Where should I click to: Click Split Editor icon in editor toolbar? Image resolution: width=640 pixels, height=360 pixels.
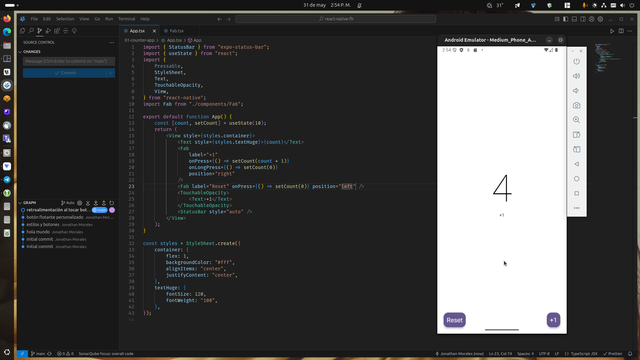[x=621, y=31]
